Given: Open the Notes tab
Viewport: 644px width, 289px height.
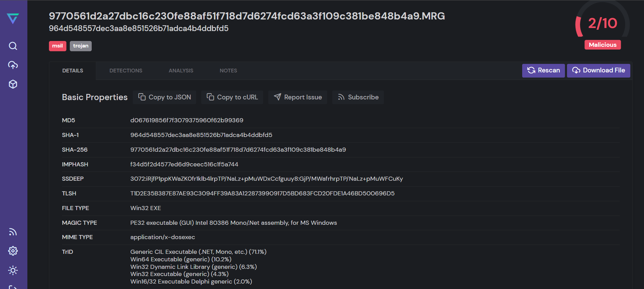Looking at the screenshot, I should pyautogui.click(x=228, y=71).
